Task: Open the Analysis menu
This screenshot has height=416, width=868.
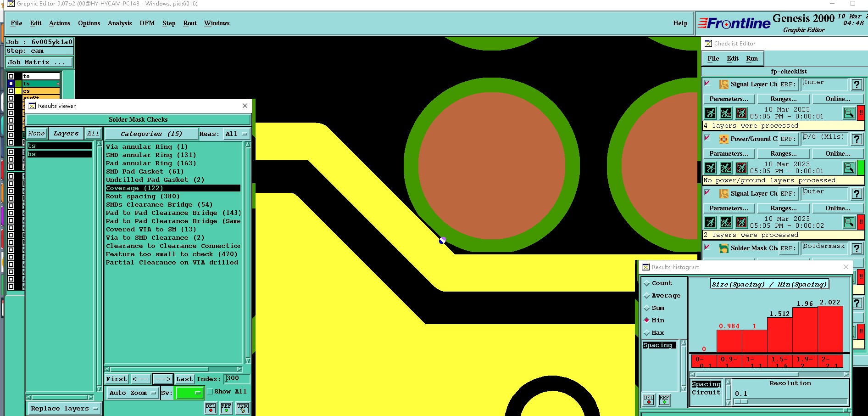Action: pos(120,23)
